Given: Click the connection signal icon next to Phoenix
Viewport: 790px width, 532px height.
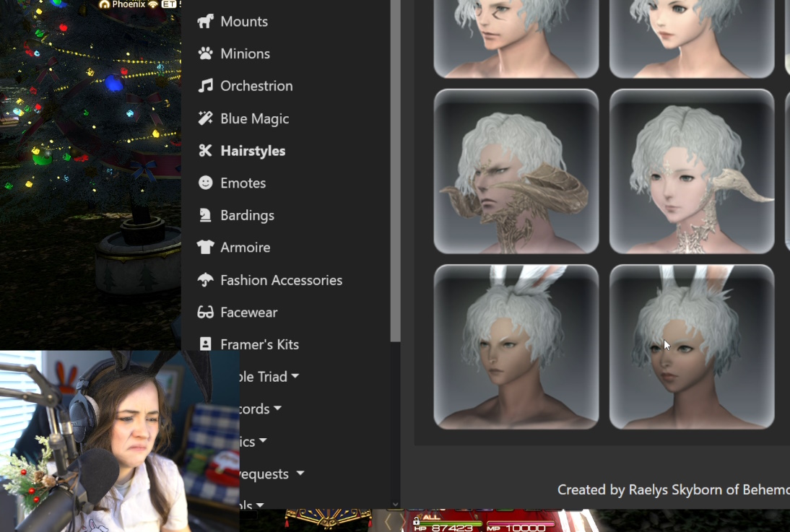Looking at the screenshot, I should click(153, 4).
